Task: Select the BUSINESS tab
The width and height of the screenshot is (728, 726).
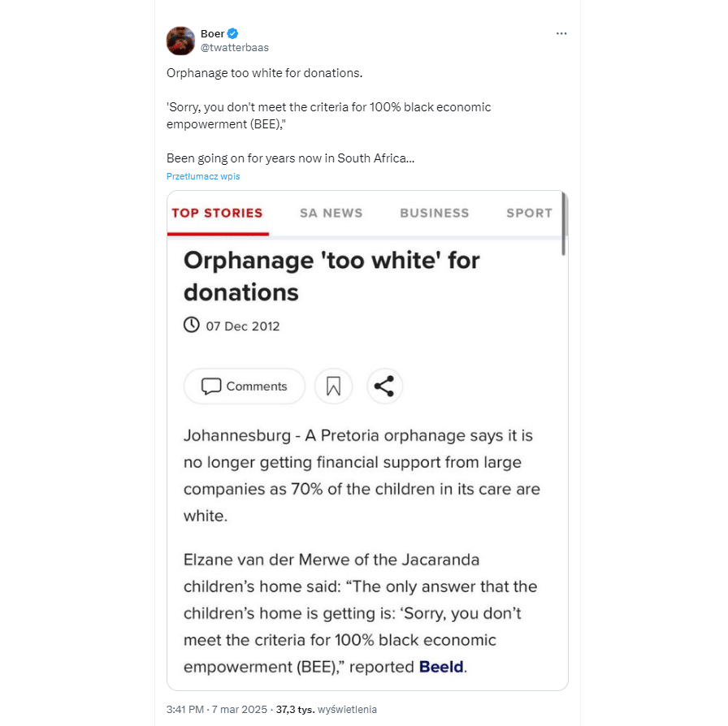Action: [x=434, y=213]
